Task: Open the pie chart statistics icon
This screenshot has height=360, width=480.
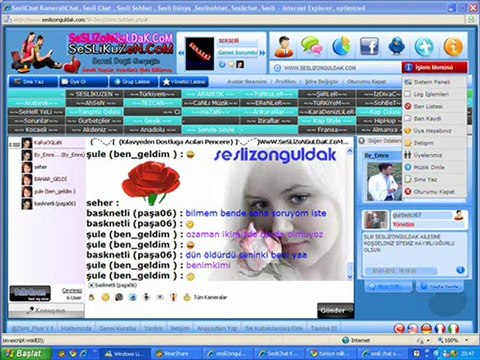Action: tap(342, 46)
